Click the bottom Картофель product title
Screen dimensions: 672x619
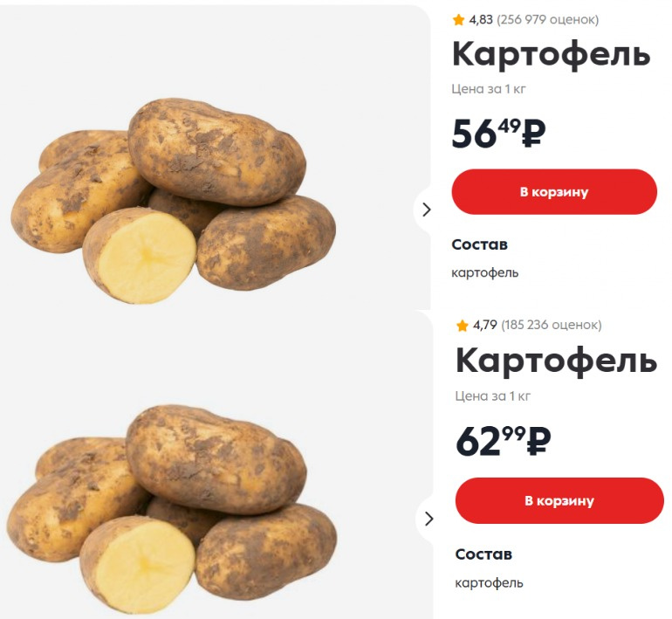(556, 361)
